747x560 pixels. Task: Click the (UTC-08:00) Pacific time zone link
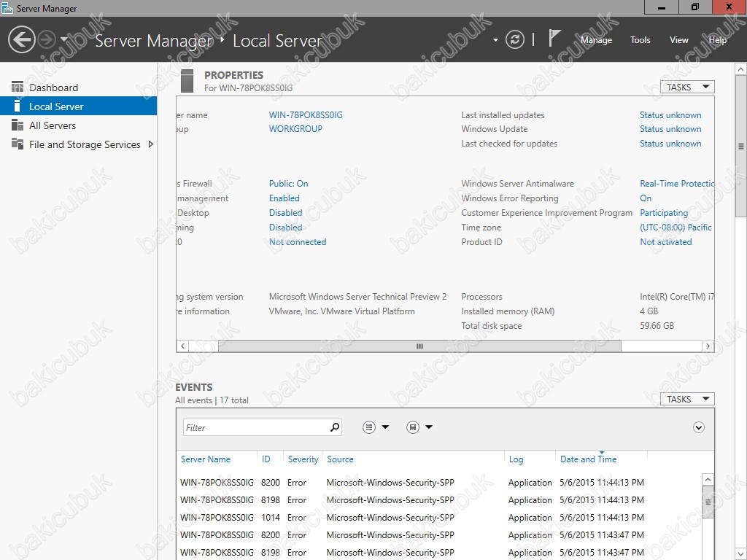676,227
